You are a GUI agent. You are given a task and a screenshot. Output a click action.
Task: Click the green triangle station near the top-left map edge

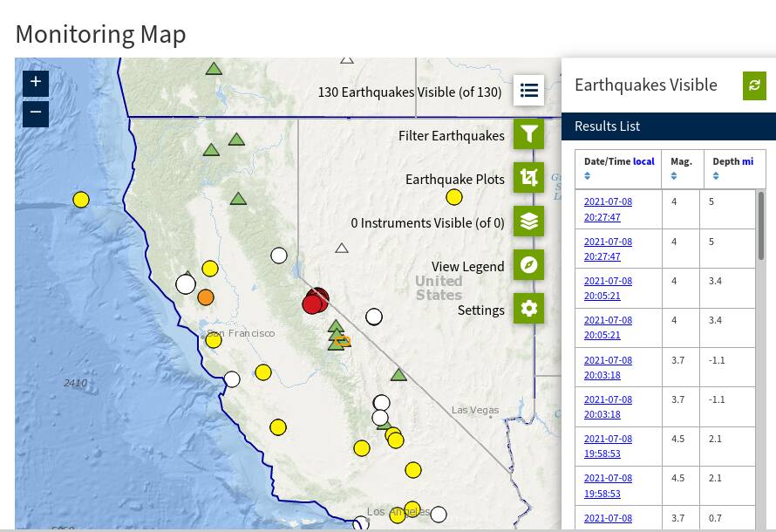(214, 69)
